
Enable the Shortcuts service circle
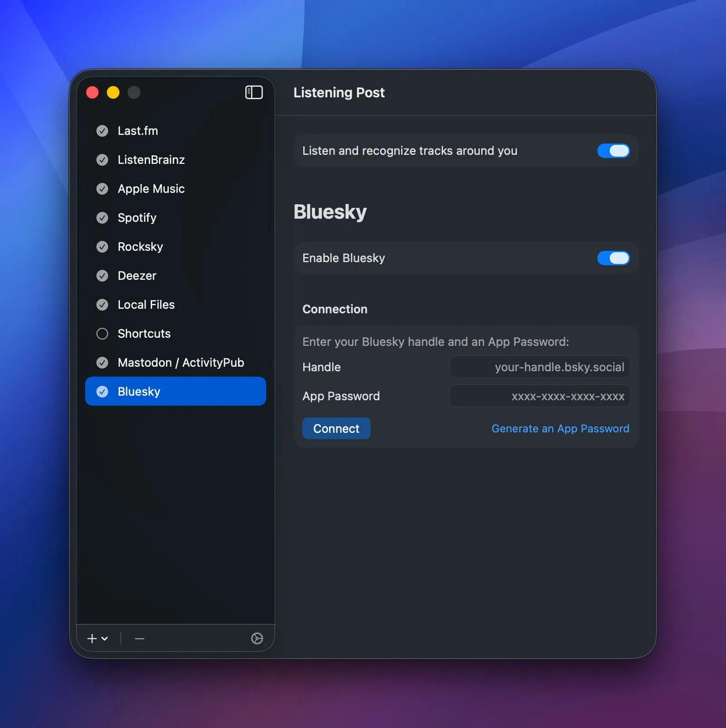(x=102, y=334)
